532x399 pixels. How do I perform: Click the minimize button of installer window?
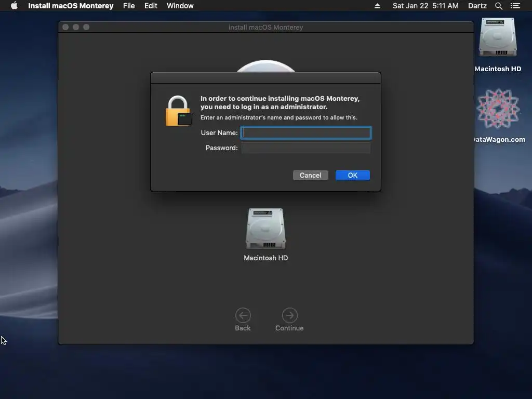point(76,27)
